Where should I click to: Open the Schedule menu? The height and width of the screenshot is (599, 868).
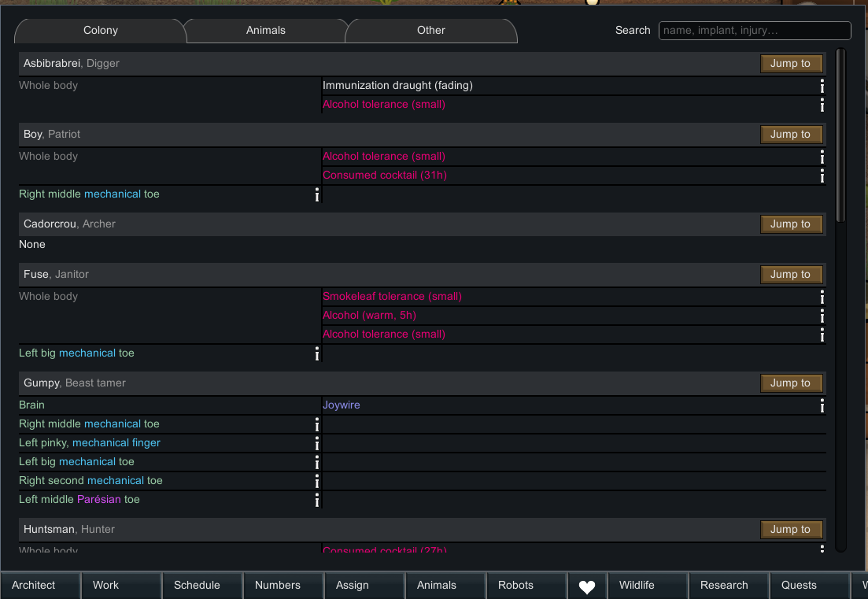pyautogui.click(x=202, y=586)
